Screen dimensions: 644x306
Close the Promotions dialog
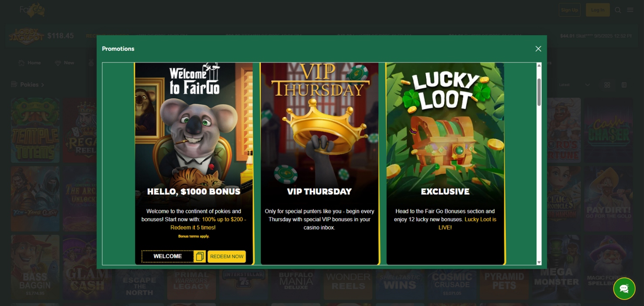(538, 49)
